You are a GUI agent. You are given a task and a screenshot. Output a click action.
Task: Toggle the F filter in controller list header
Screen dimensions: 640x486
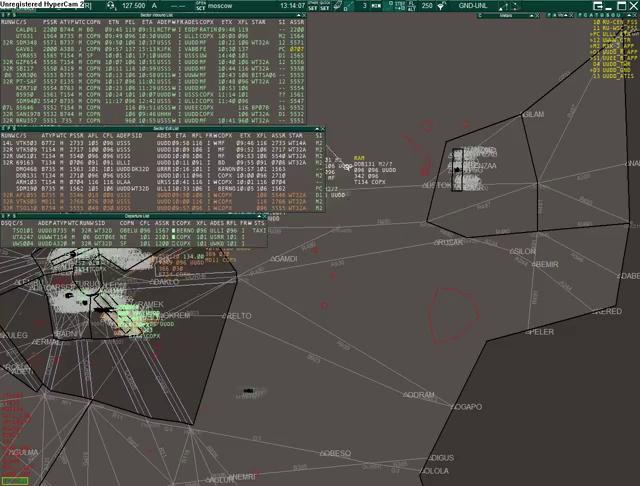point(580,15)
